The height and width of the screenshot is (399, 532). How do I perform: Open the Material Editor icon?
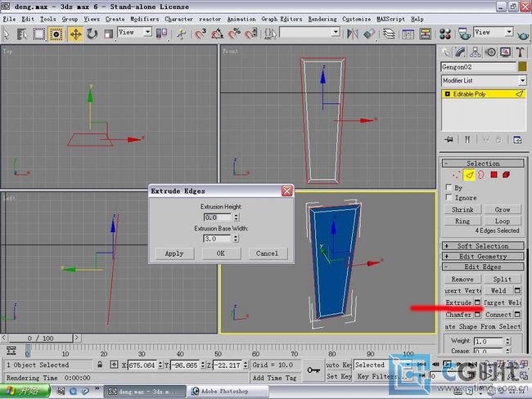444,34
